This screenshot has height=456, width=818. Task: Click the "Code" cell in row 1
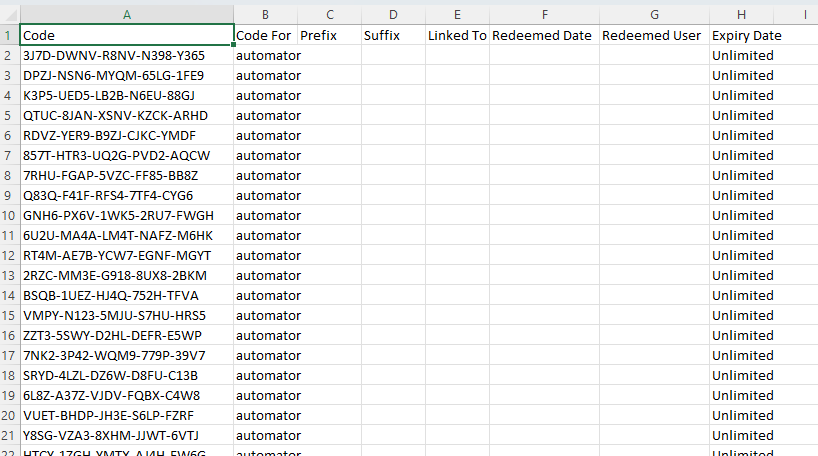click(126, 35)
